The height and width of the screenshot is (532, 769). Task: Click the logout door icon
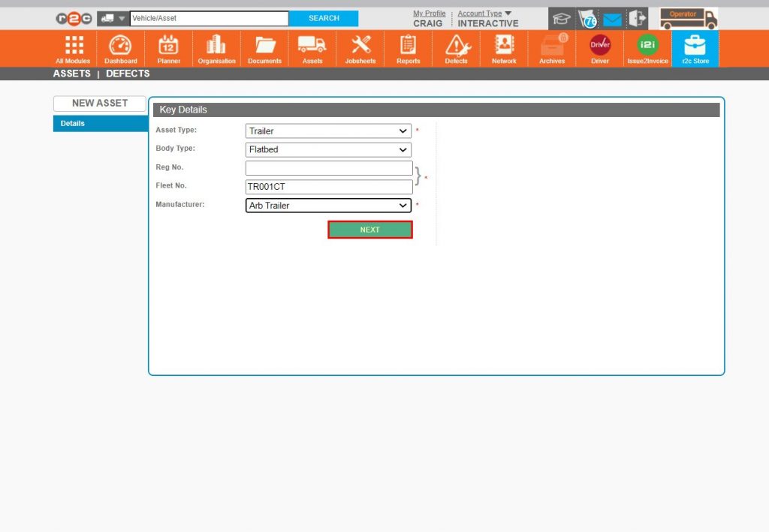tap(637, 18)
